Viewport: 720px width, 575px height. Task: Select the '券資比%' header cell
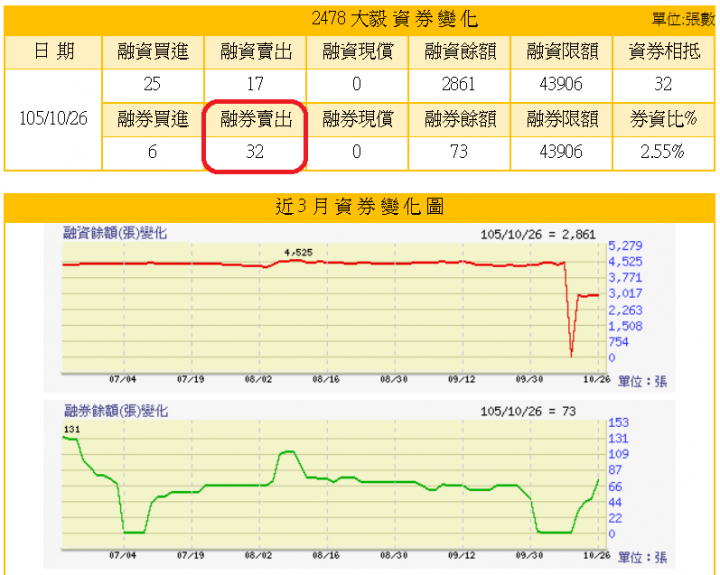pos(664,119)
